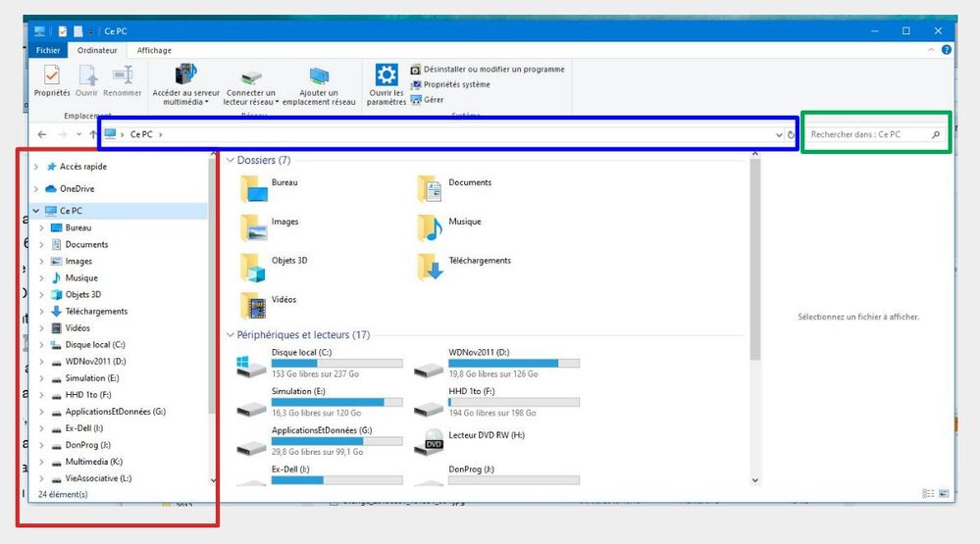The image size is (980, 544).
Task: Open the Musique folder in main pane
Action: 431,227
